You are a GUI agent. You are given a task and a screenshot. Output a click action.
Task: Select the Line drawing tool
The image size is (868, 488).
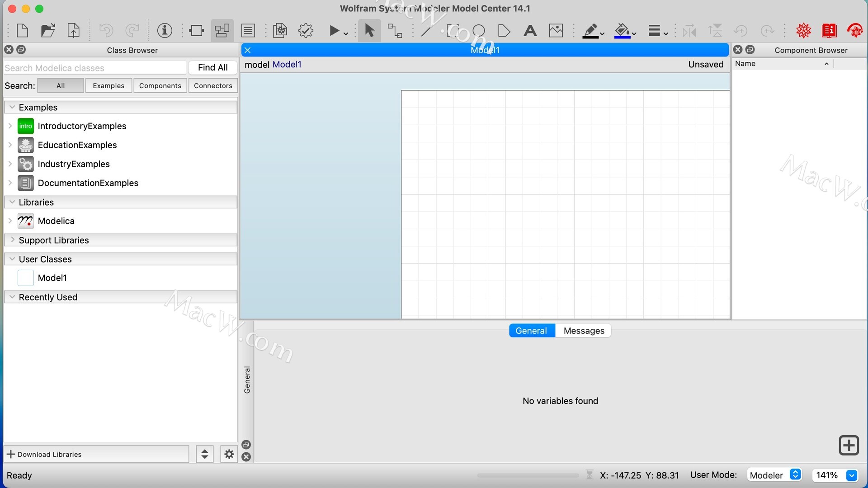point(426,31)
